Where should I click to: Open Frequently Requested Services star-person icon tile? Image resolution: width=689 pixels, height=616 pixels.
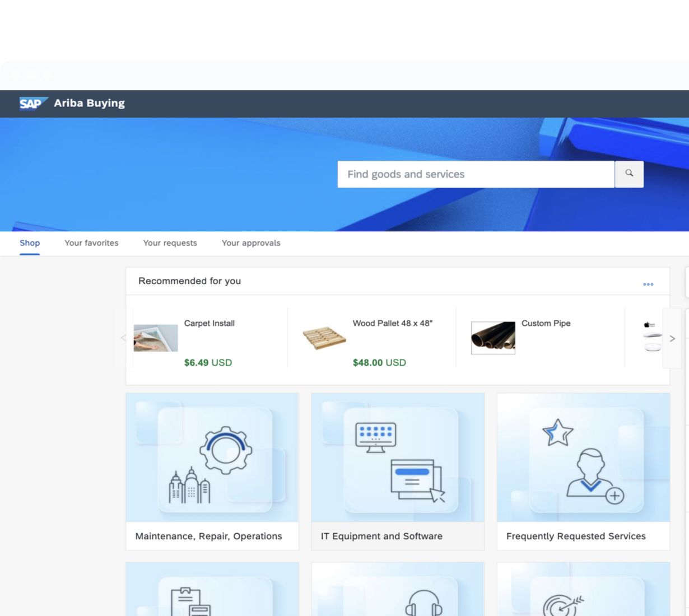coord(583,458)
